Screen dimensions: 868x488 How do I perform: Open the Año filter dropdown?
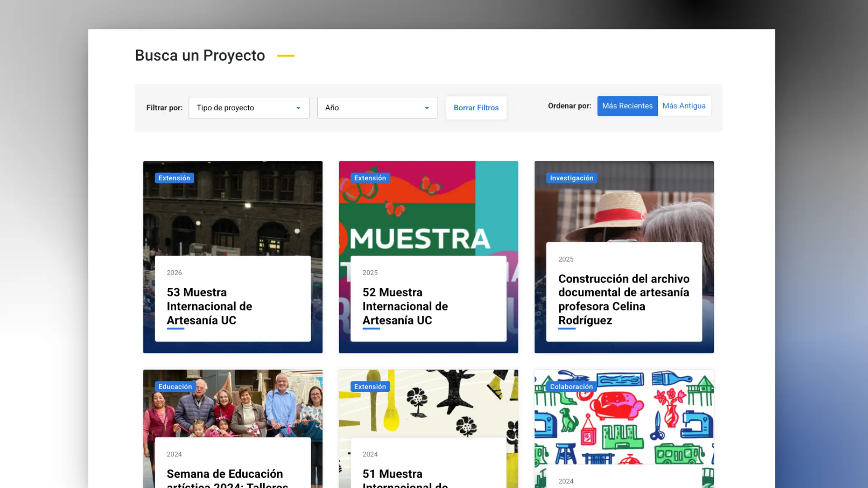click(x=377, y=108)
